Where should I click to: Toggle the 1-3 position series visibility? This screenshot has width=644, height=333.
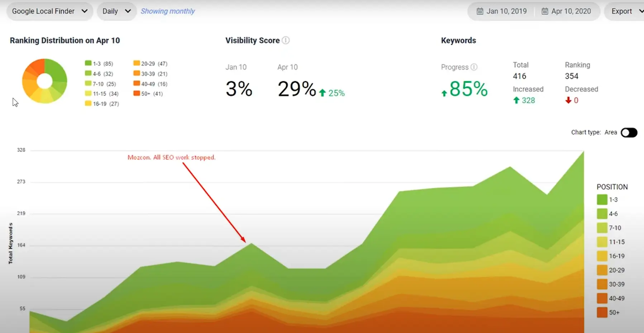(602, 199)
